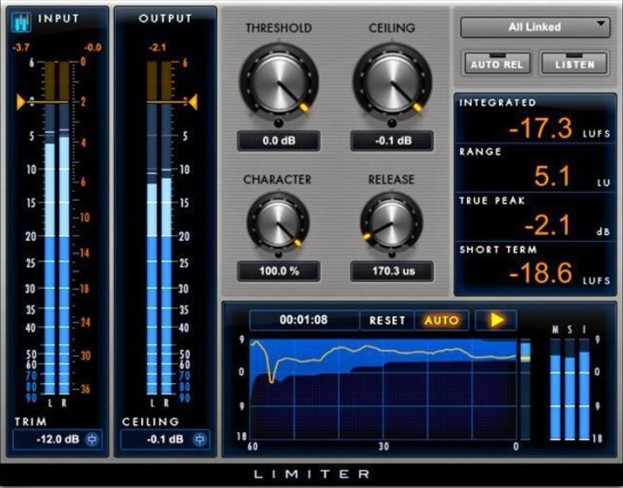Screen dimensions: 623x488
Task: Click the orange output ceiling arrow marker
Action: coord(192,101)
